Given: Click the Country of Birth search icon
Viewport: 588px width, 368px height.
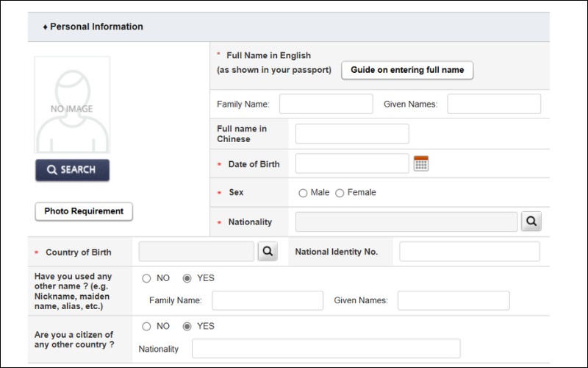Looking at the screenshot, I should click(268, 252).
